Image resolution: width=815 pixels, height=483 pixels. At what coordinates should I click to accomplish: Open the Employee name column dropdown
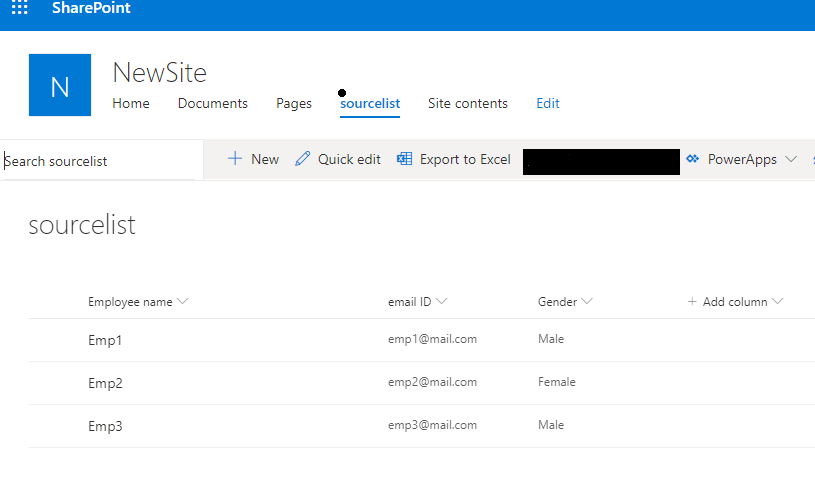tap(182, 301)
